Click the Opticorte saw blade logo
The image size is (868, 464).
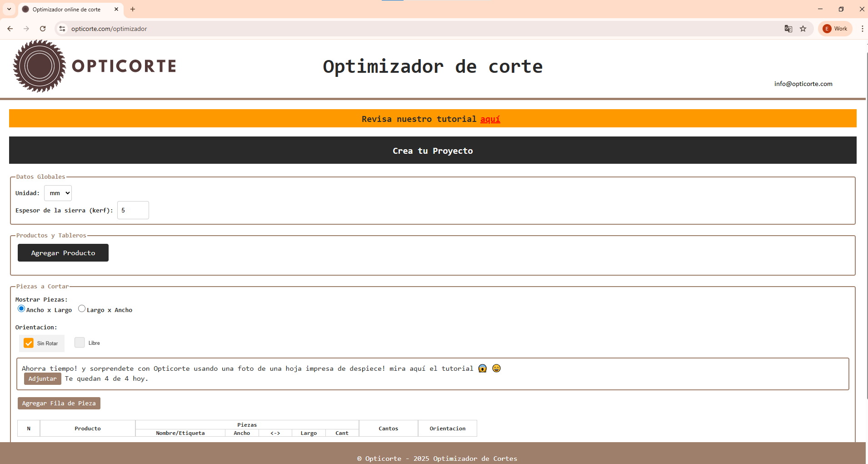(39, 66)
